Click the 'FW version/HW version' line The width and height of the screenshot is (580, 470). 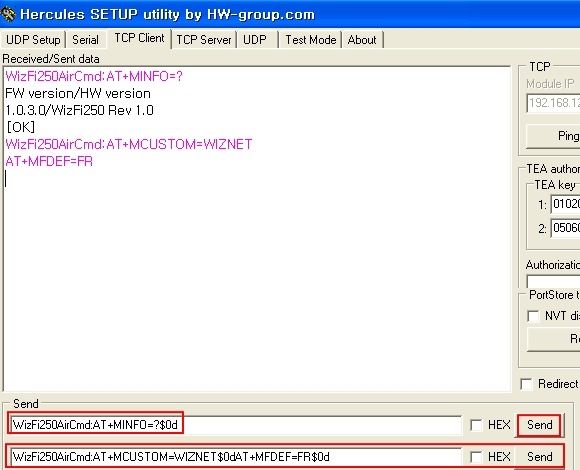(78, 94)
